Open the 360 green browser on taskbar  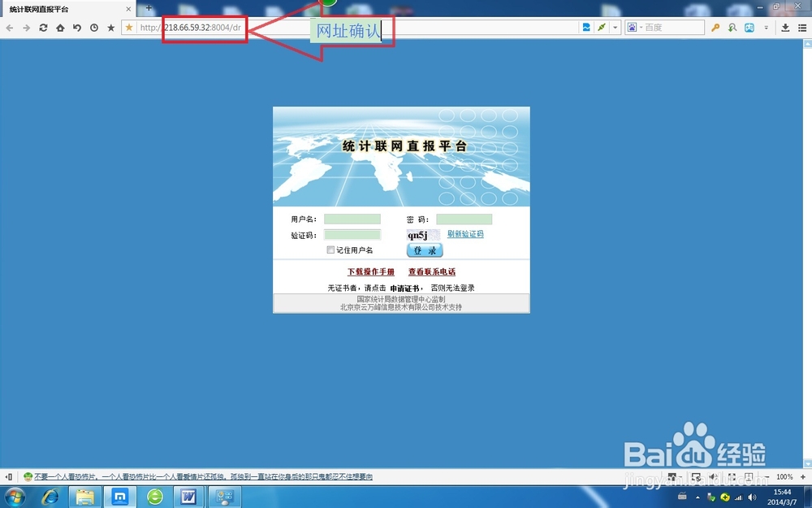[155, 497]
